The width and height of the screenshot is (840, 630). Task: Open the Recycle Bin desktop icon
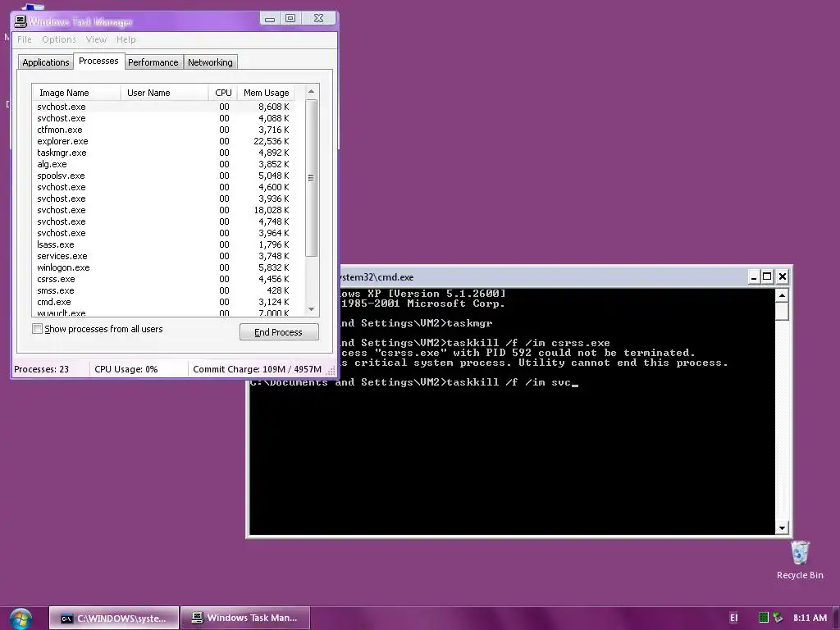[799, 560]
